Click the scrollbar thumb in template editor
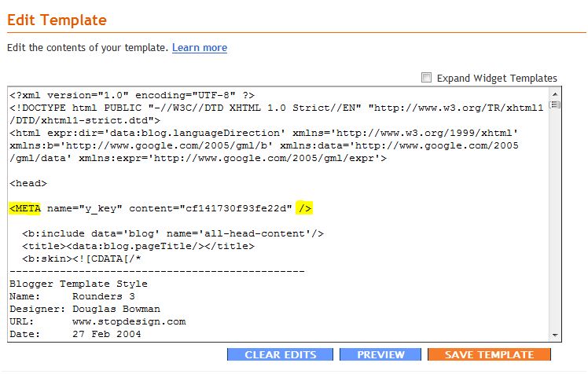588x374 pixels. 555,105
